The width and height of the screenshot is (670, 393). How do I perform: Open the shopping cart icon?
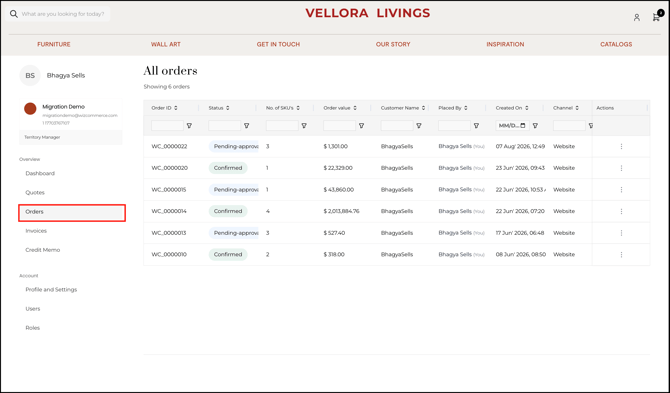(656, 17)
